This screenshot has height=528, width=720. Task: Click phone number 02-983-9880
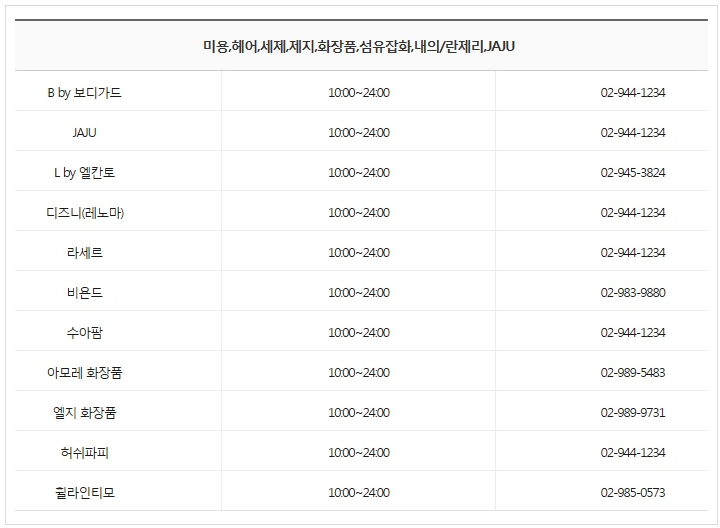click(633, 292)
